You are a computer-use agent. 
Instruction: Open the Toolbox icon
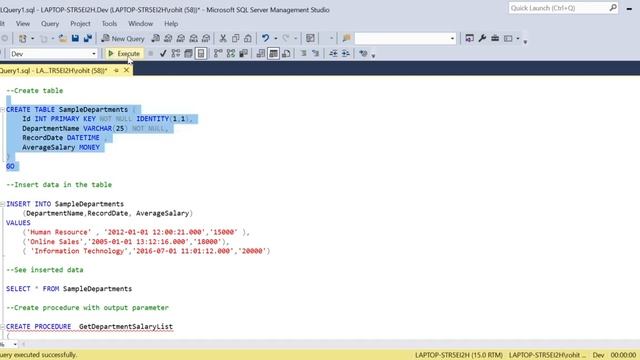click(495, 38)
